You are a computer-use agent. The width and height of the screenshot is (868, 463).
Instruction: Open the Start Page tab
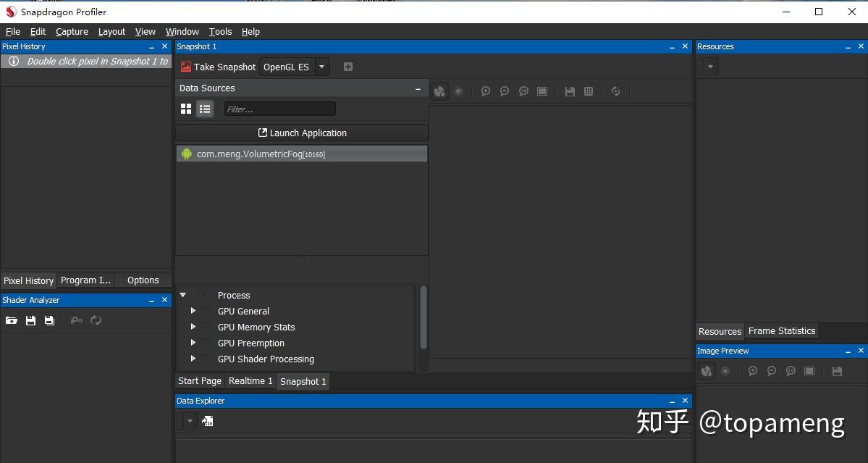199,381
